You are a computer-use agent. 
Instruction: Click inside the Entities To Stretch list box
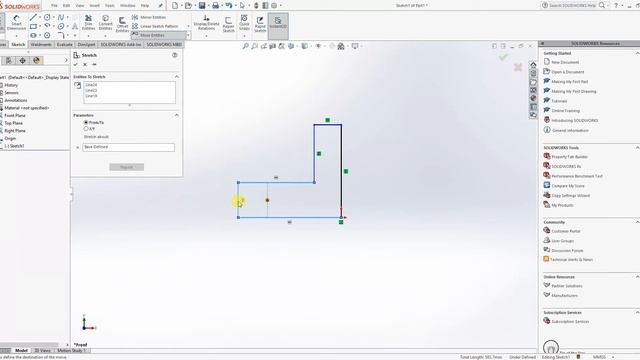129,92
